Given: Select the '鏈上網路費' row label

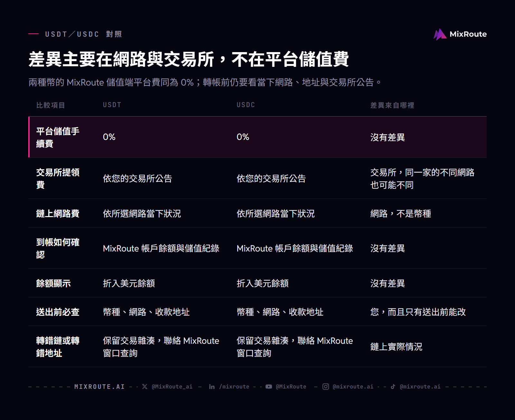Looking at the screenshot, I should click(x=58, y=214).
